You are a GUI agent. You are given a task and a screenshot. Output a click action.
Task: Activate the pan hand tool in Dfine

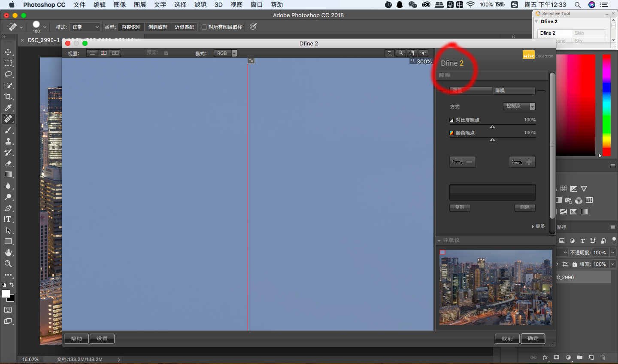point(412,53)
